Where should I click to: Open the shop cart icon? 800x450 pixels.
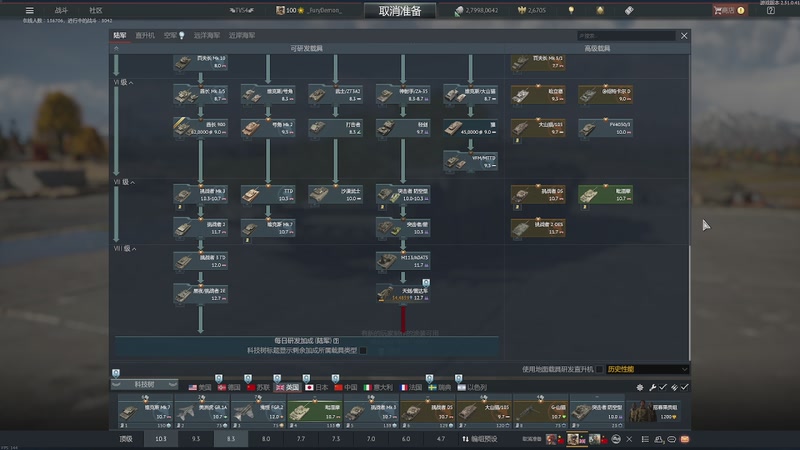pyautogui.click(x=718, y=10)
